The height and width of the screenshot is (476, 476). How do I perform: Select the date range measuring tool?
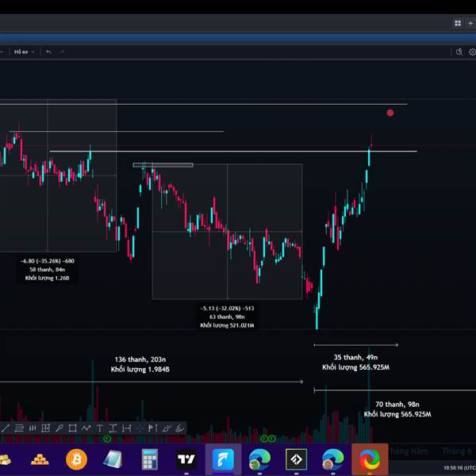coord(126,428)
